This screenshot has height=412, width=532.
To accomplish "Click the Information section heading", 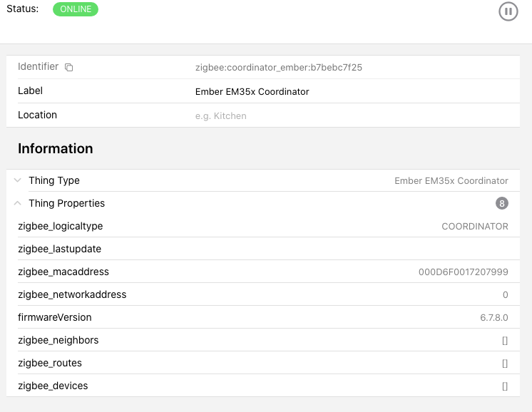I will [x=56, y=148].
